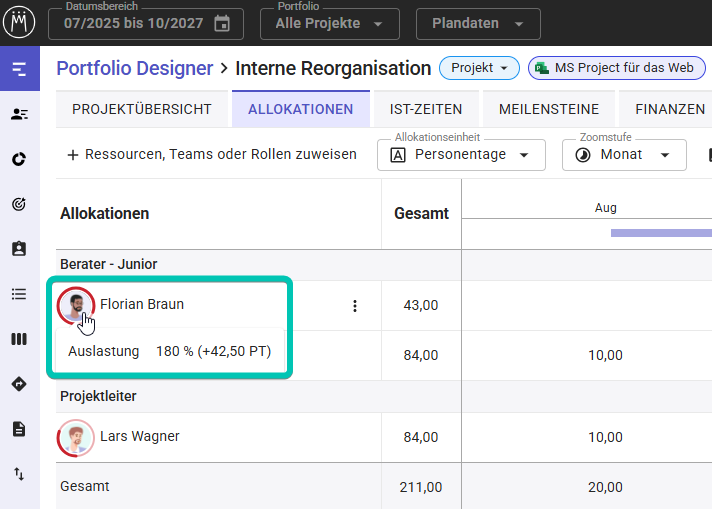This screenshot has height=509, width=712.
Task: Click the target goal sidebar icon
Action: pyautogui.click(x=19, y=204)
